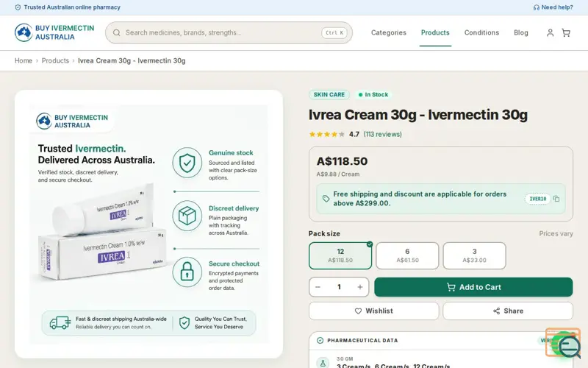Click the Ctrl K shortcut badge
The image size is (588, 368).
(334, 32)
